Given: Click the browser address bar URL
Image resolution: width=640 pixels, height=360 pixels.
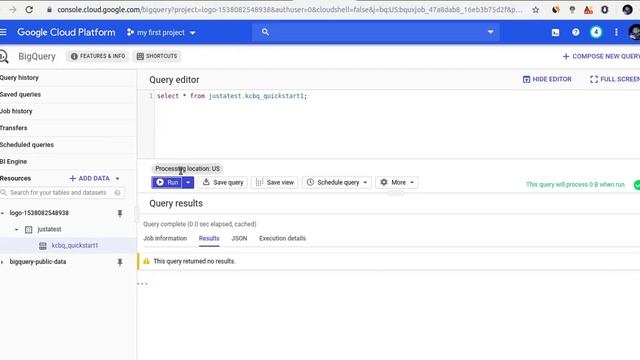Looking at the screenshot, I should pos(290,9).
